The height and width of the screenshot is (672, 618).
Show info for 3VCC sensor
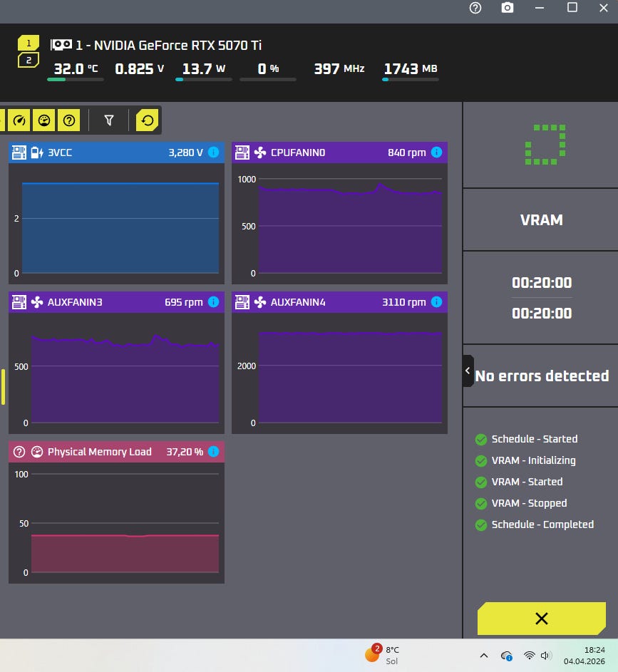pos(213,152)
